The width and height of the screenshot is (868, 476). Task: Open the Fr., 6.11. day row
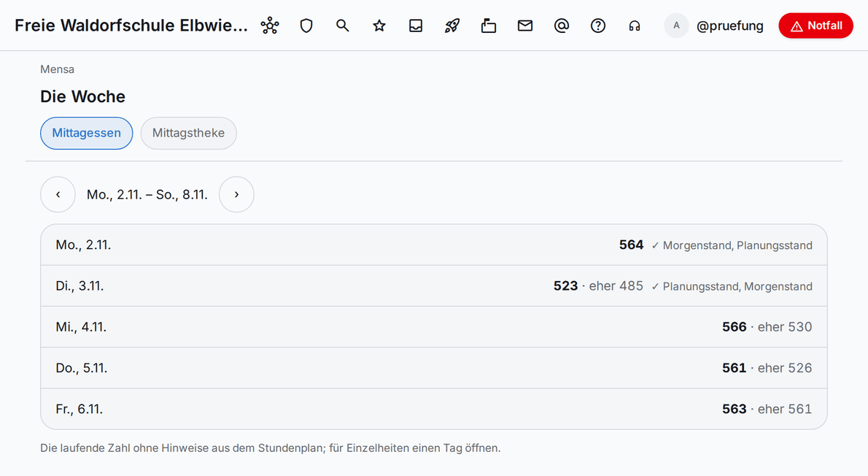[x=434, y=409]
